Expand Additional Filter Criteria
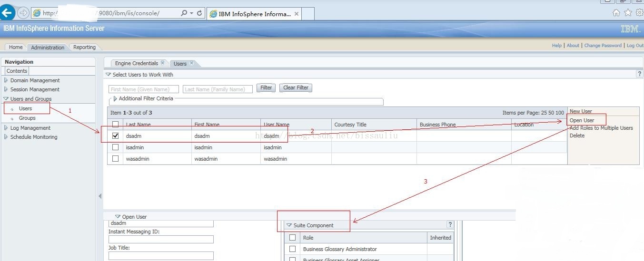This screenshot has height=261, width=644. point(115,98)
